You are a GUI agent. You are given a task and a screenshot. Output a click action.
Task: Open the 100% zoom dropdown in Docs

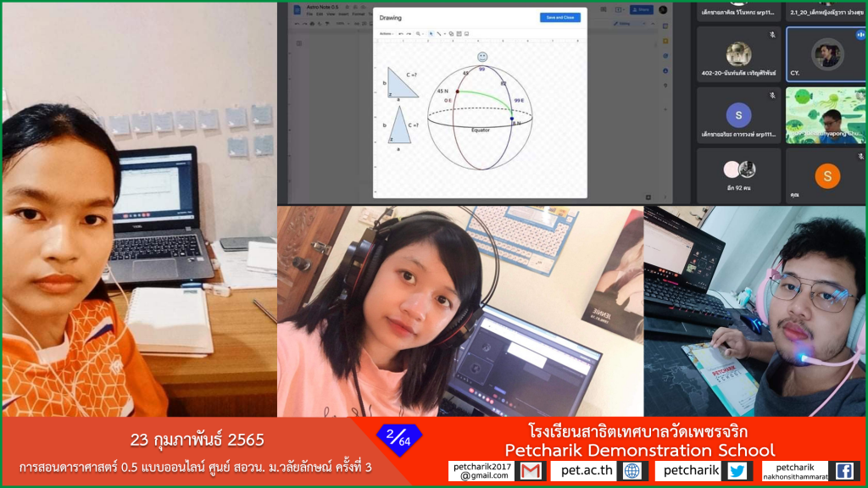342,24
